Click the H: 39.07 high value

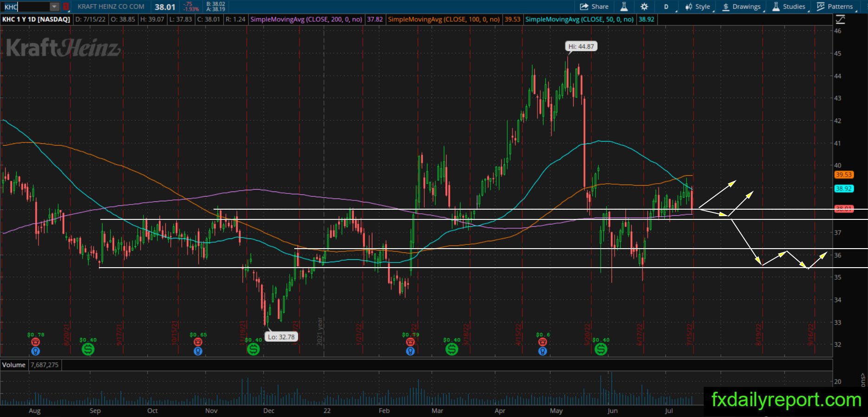(152, 19)
